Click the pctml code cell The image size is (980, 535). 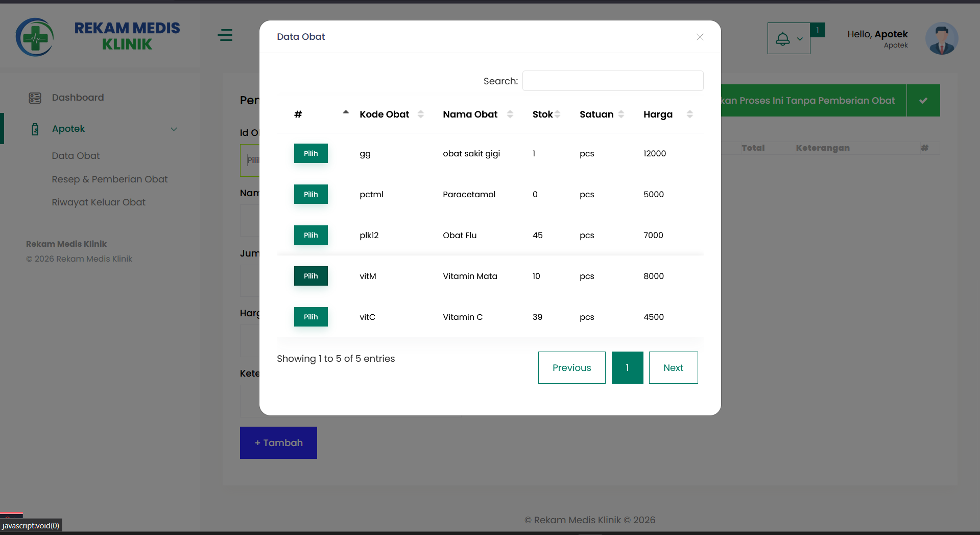click(x=371, y=194)
